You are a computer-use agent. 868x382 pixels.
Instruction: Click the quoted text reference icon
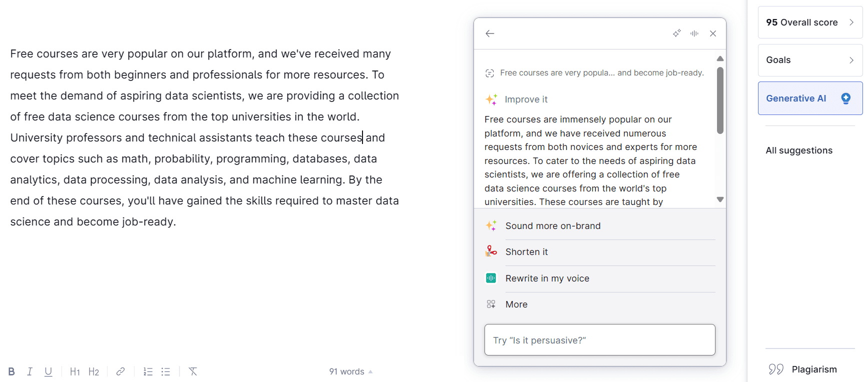click(x=489, y=73)
